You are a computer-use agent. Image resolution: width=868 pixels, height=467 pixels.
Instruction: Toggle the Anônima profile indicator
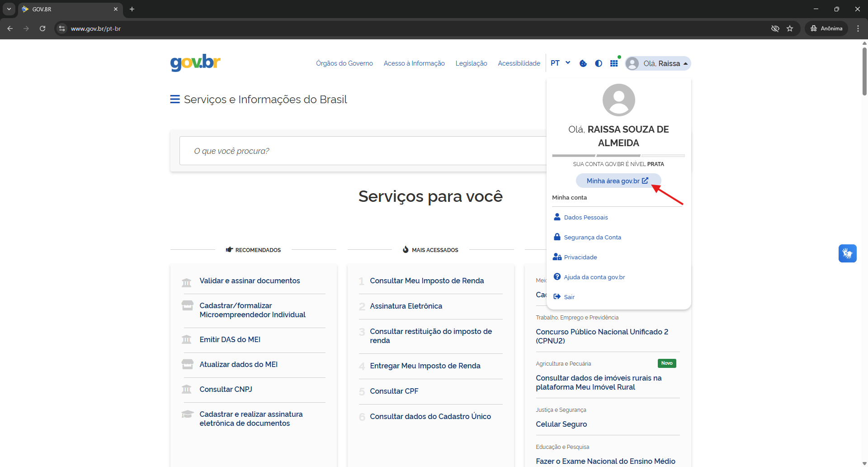tap(826, 28)
